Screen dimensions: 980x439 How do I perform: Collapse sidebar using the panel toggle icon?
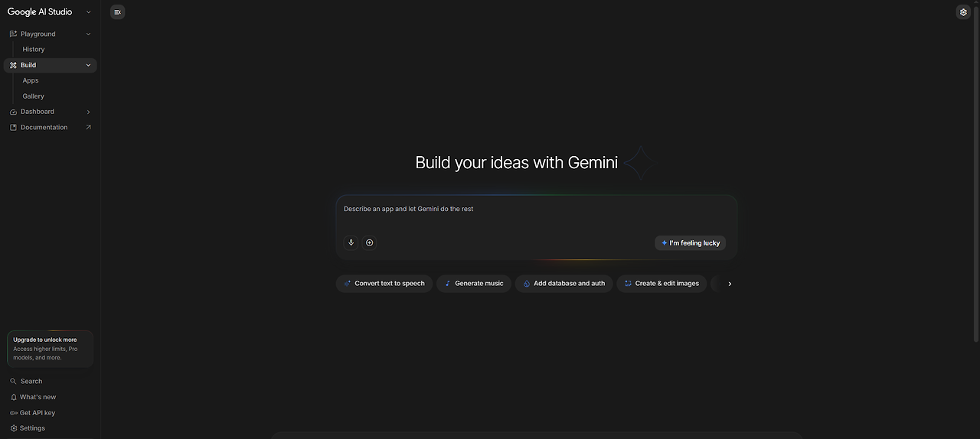coord(117,12)
